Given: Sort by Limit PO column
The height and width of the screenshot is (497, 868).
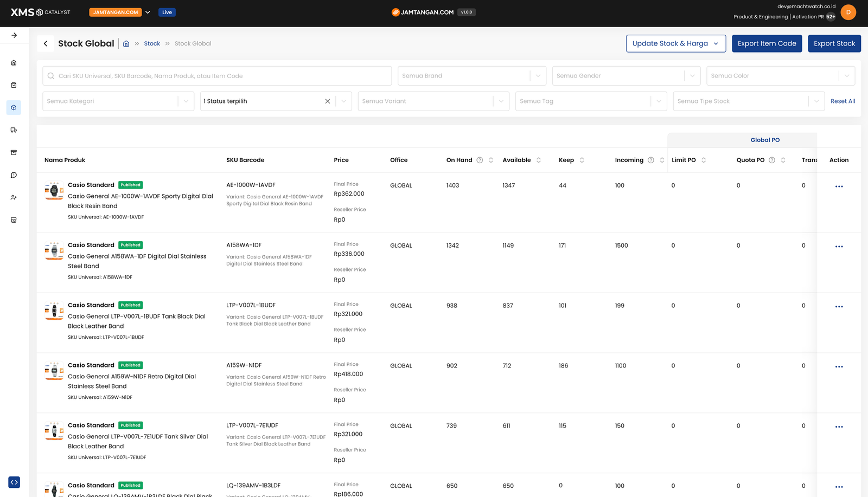Looking at the screenshot, I should pyautogui.click(x=704, y=160).
